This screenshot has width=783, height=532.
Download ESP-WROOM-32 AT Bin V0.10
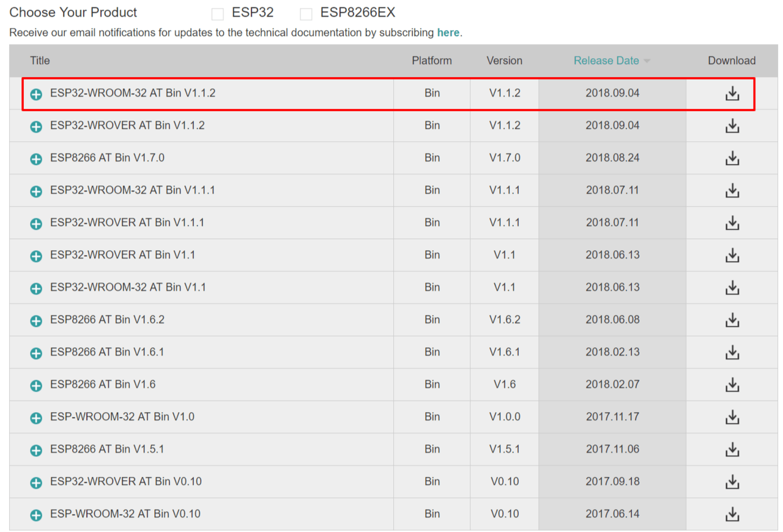tap(732, 514)
